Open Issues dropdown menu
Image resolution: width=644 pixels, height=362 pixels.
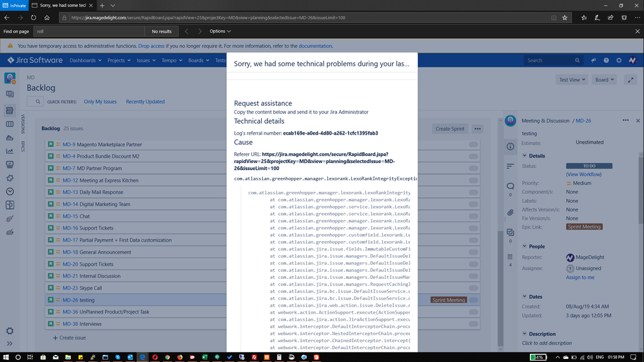tap(146, 61)
